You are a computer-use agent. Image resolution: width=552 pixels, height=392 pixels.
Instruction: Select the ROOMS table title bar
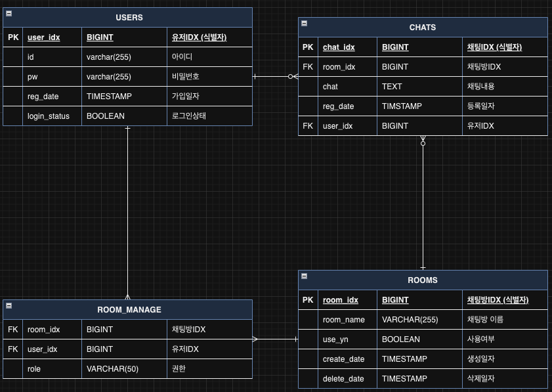pos(423,280)
